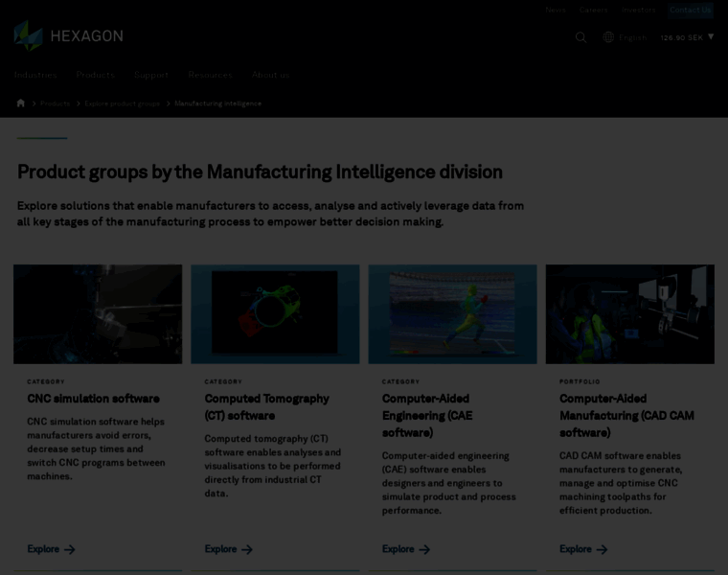This screenshot has width=728, height=575.
Task: Open the Industries menu
Action: click(35, 75)
